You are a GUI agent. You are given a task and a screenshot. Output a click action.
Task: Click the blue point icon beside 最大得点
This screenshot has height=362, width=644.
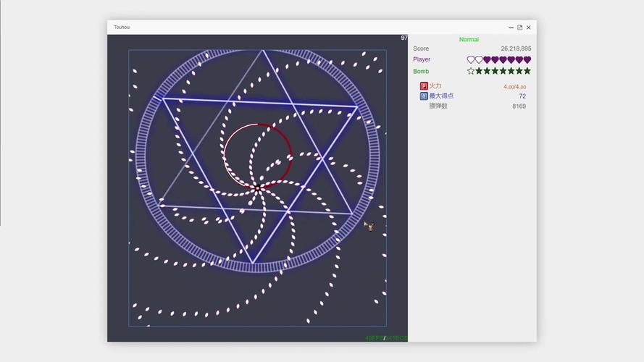pyautogui.click(x=424, y=96)
